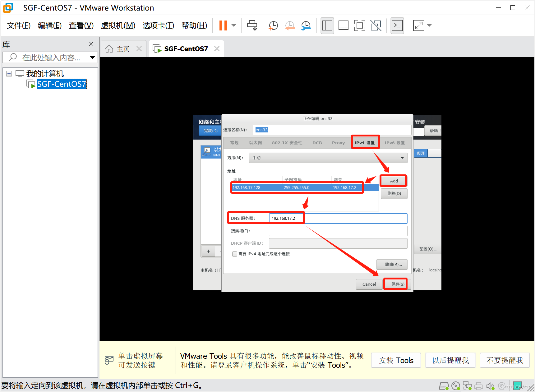This screenshot has height=392, width=535.
Task: Switch to the IPv4 设置 tab
Action: (365, 143)
